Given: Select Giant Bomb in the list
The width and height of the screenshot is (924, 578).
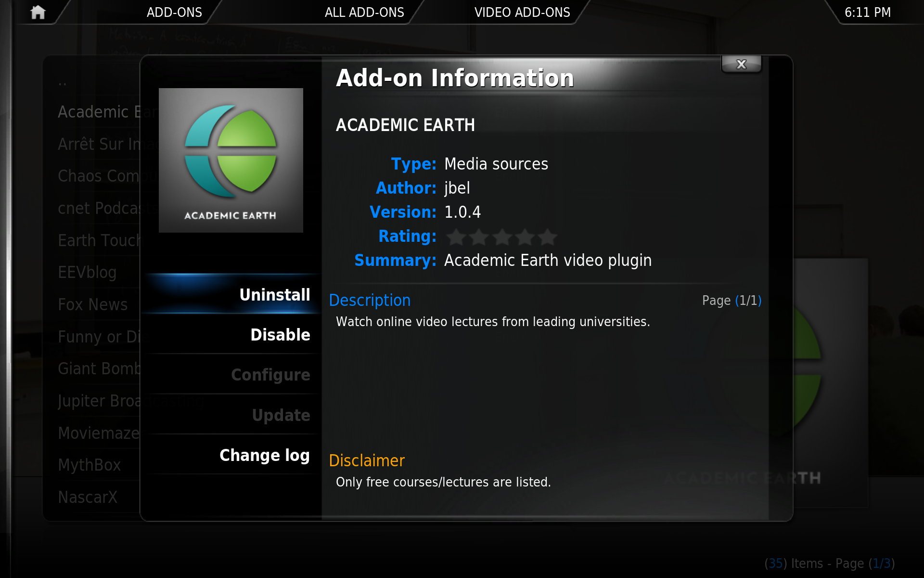Looking at the screenshot, I should point(99,369).
